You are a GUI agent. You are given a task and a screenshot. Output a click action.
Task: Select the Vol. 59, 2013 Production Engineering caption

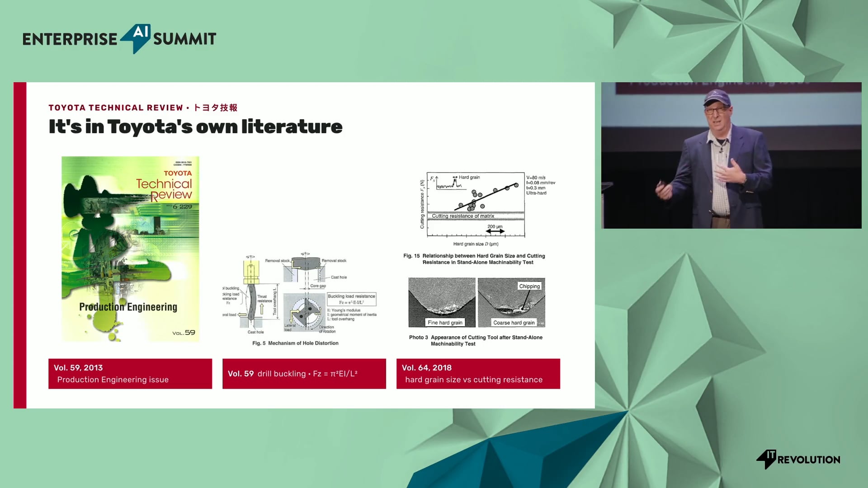[x=130, y=374]
